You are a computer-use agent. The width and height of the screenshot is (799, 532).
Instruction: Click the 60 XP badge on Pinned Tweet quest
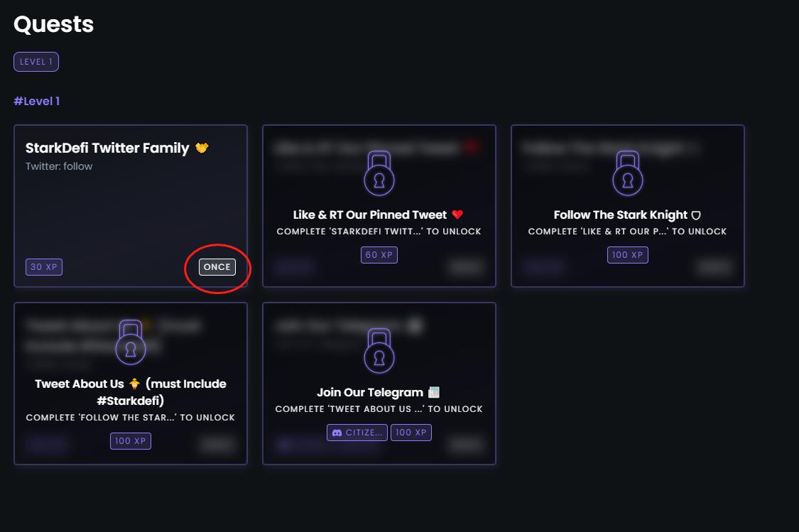379,254
